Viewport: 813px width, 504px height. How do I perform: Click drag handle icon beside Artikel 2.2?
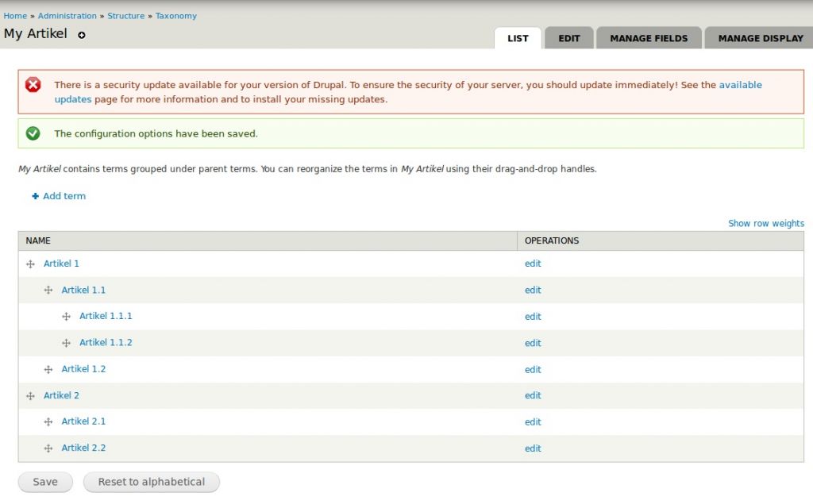click(48, 448)
